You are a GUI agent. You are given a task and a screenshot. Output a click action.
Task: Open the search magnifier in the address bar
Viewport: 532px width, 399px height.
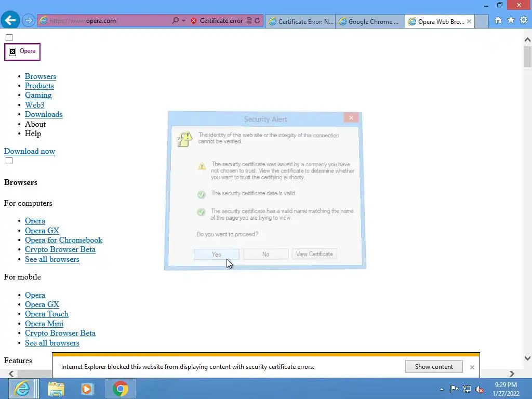coord(175,21)
